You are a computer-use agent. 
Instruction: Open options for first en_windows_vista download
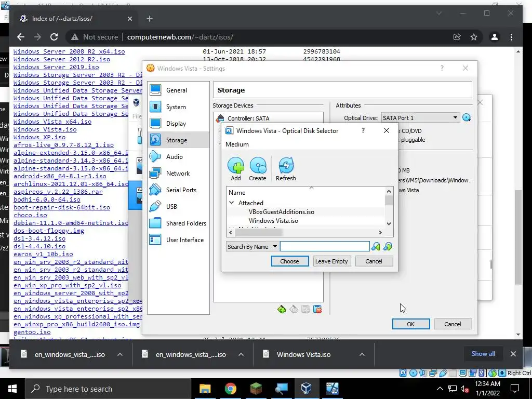120,354
